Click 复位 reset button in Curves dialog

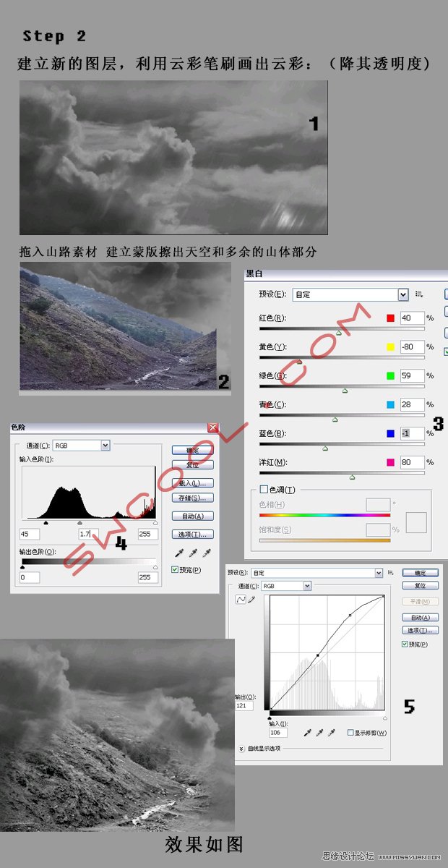pos(420,585)
